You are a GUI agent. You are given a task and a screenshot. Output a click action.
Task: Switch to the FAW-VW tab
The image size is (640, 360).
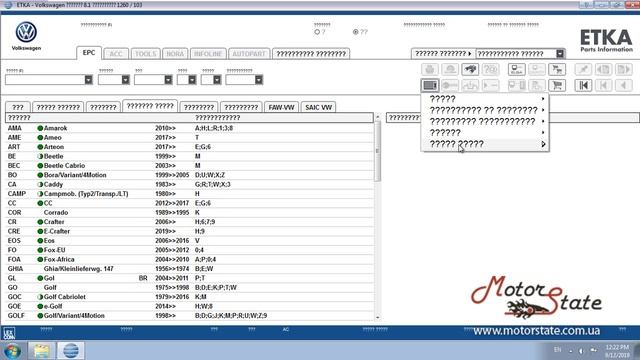[x=281, y=107]
